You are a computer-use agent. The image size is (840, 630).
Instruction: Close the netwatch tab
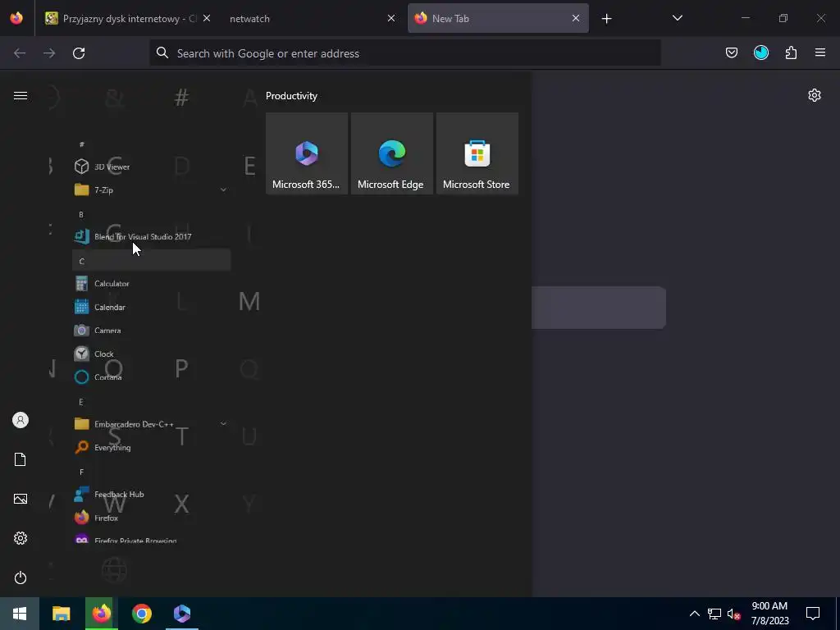click(391, 18)
